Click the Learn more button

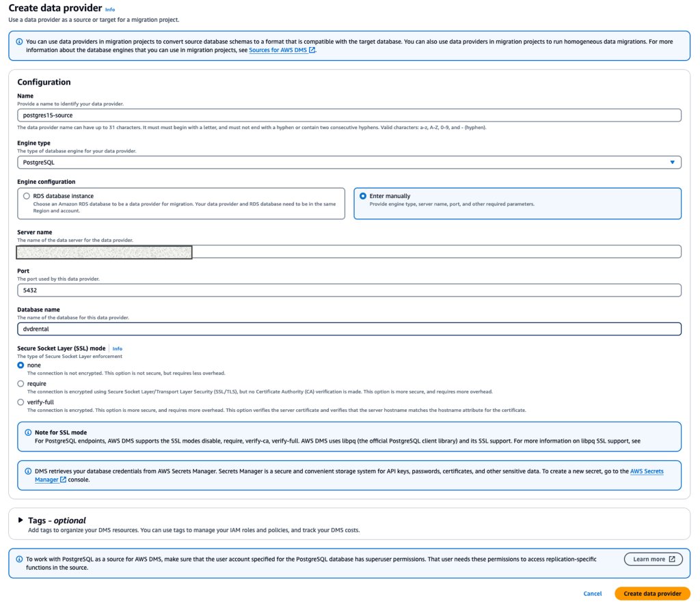(653, 559)
